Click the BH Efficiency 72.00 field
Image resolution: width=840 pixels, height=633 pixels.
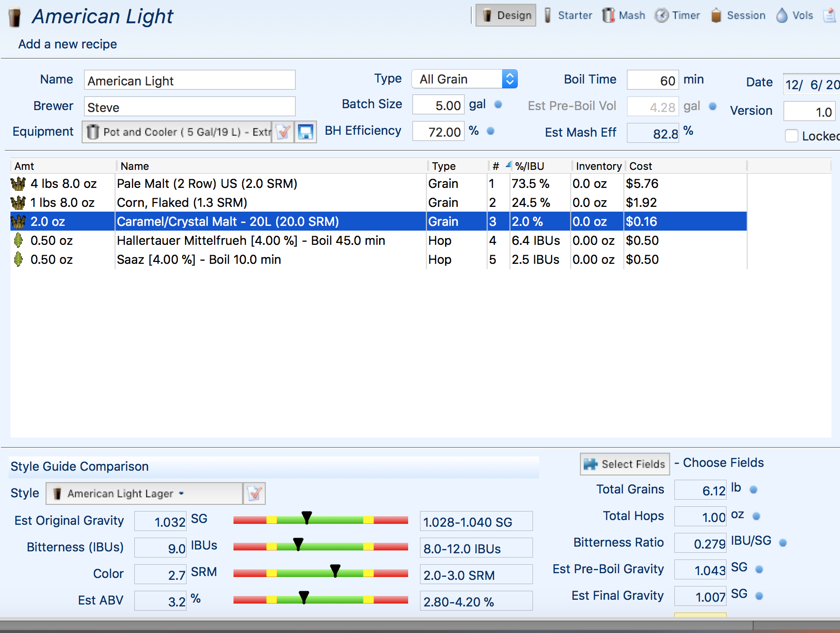click(439, 131)
